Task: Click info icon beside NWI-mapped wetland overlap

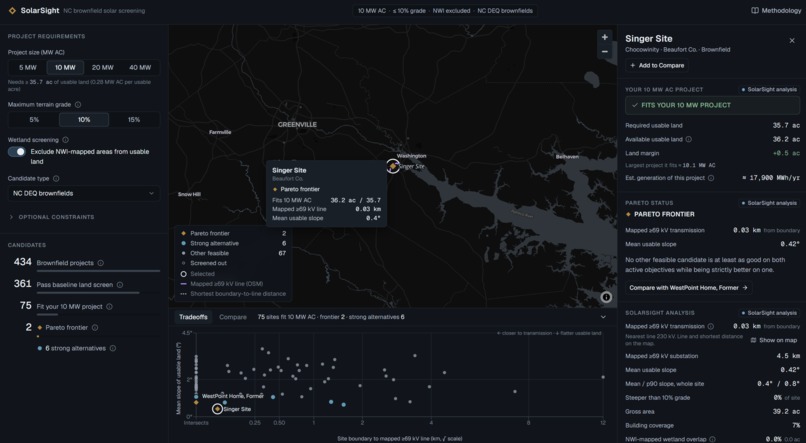Action: click(x=712, y=439)
